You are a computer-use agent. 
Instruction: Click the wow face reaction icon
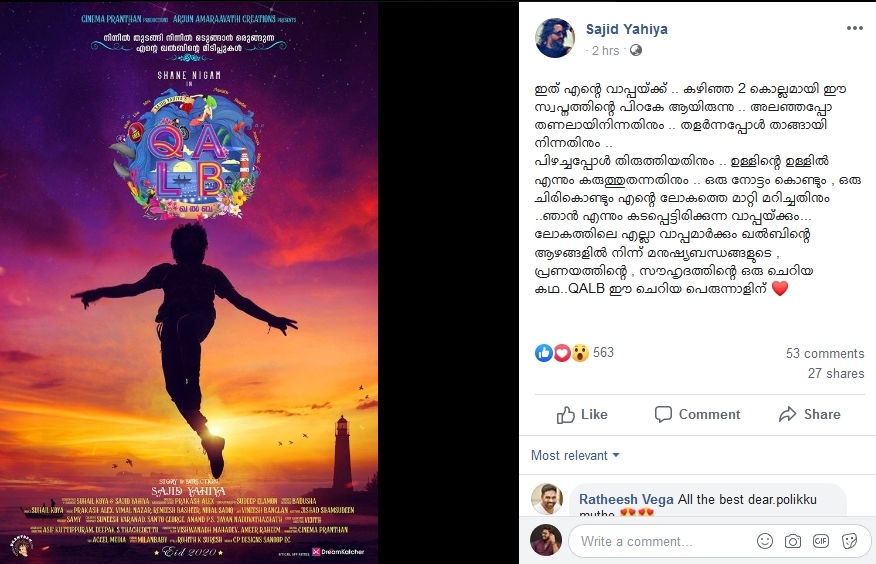point(580,353)
